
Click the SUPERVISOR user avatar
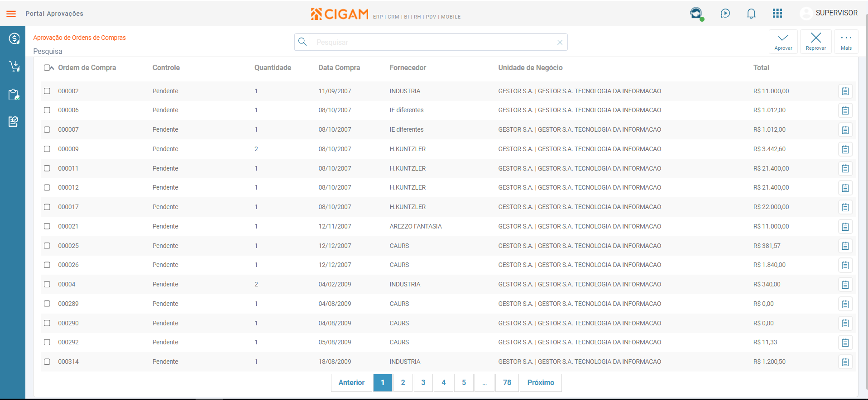(806, 14)
